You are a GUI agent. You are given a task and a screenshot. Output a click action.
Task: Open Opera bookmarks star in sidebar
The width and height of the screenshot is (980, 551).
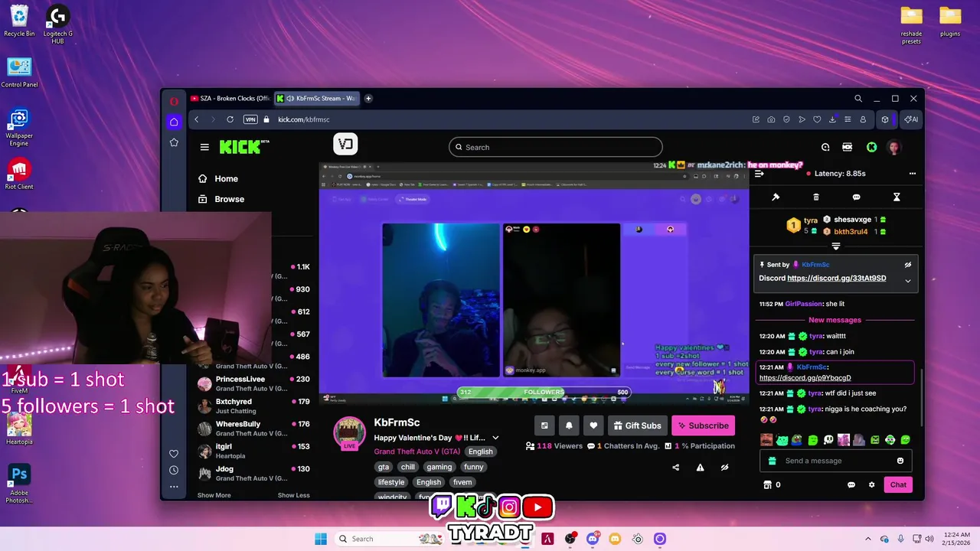pyautogui.click(x=174, y=142)
